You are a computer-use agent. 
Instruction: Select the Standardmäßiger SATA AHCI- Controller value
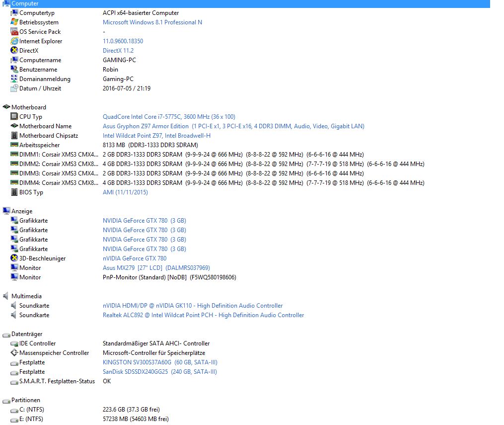(x=156, y=343)
